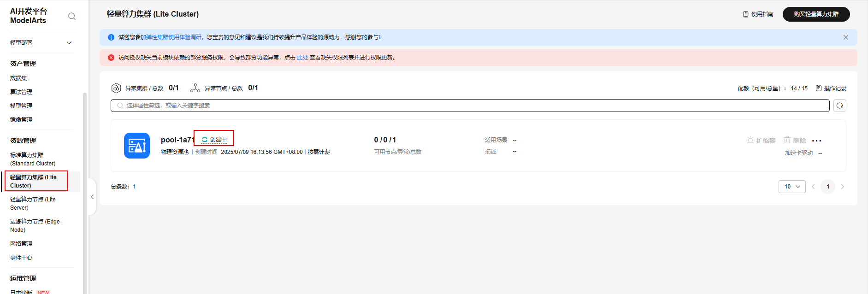Open the 弹性集群使用体验调研 survey link
Image resolution: width=868 pixels, height=294 pixels.
pyautogui.click(x=174, y=37)
